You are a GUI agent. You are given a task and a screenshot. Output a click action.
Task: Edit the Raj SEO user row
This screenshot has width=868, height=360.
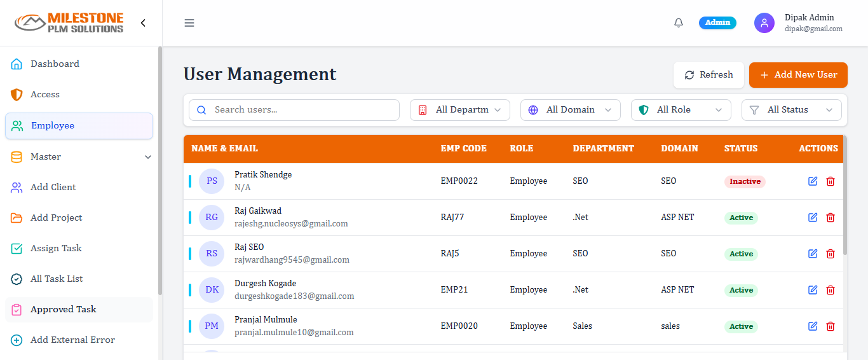point(813,254)
